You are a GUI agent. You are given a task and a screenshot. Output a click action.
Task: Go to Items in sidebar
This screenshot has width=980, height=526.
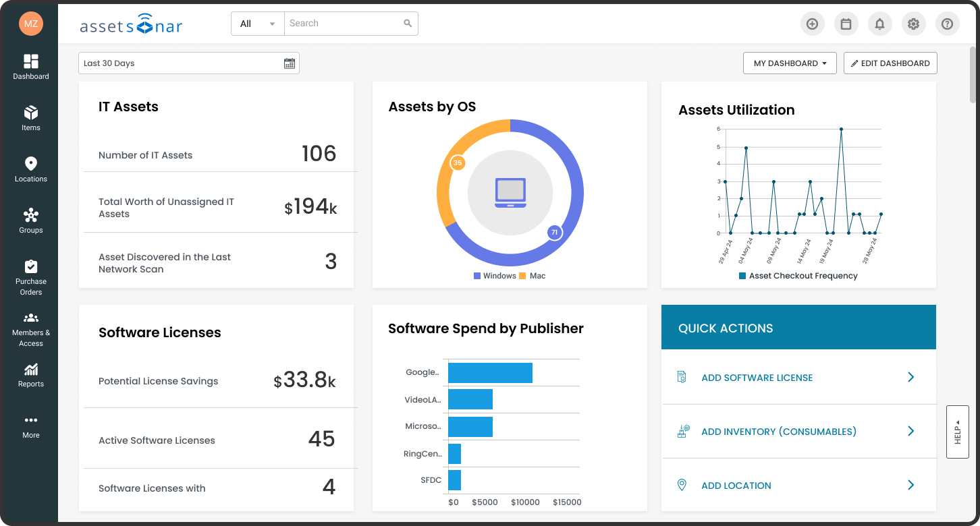pyautogui.click(x=31, y=118)
